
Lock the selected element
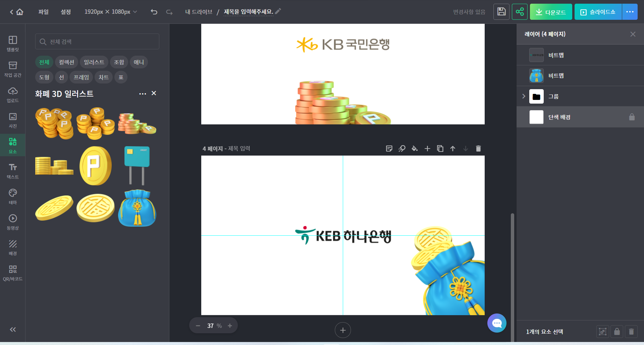click(617, 332)
